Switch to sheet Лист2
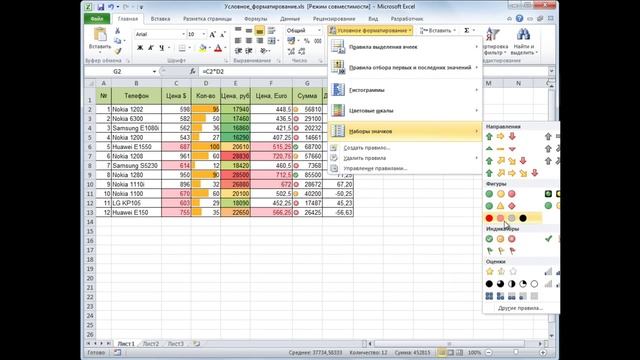 (151, 344)
